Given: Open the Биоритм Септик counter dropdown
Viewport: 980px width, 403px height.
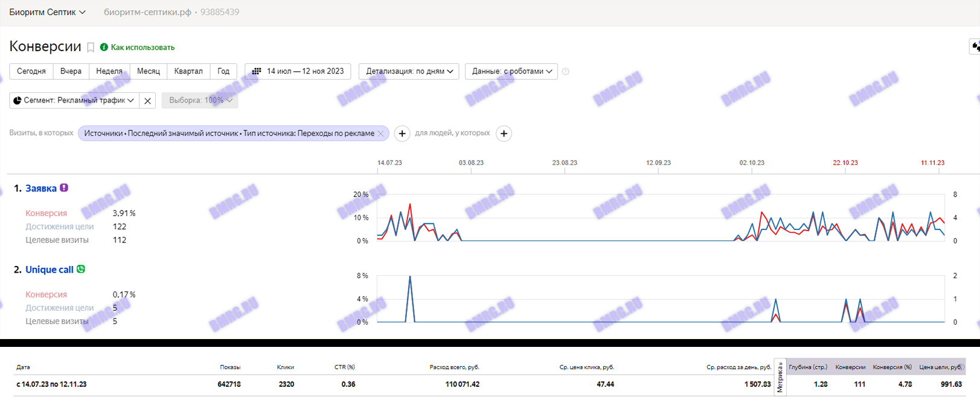Looking at the screenshot, I should (48, 12).
